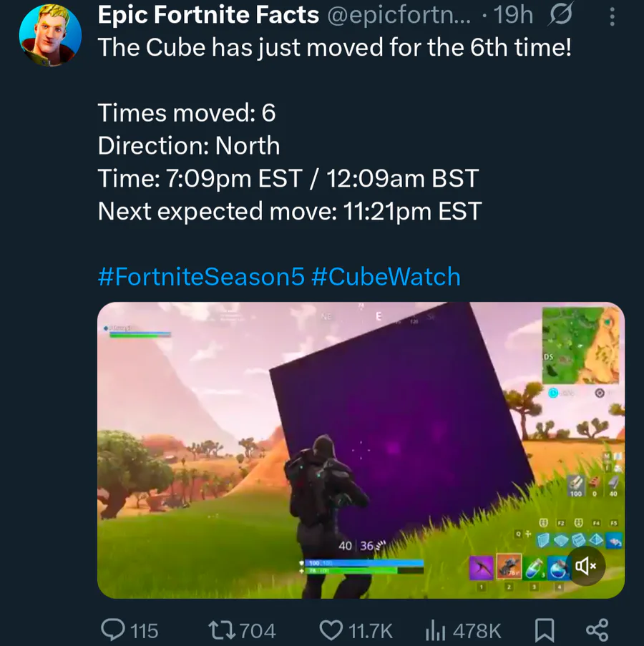This screenshot has height=646, width=644.
Task: Play the purple cube video thumbnail
Action: [361, 450]
